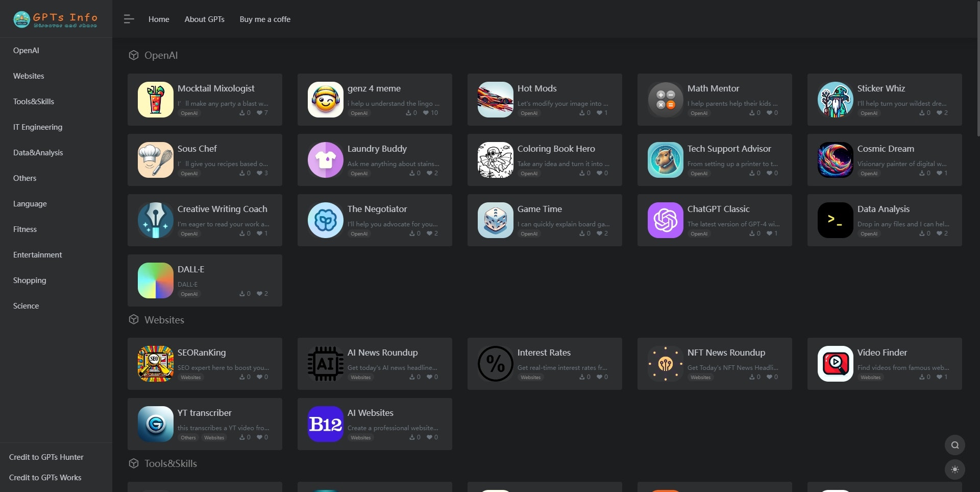The image size is (980, 492).
Task: Select Data&Analysis in sidebar
Action: click(x=38, y=153)
